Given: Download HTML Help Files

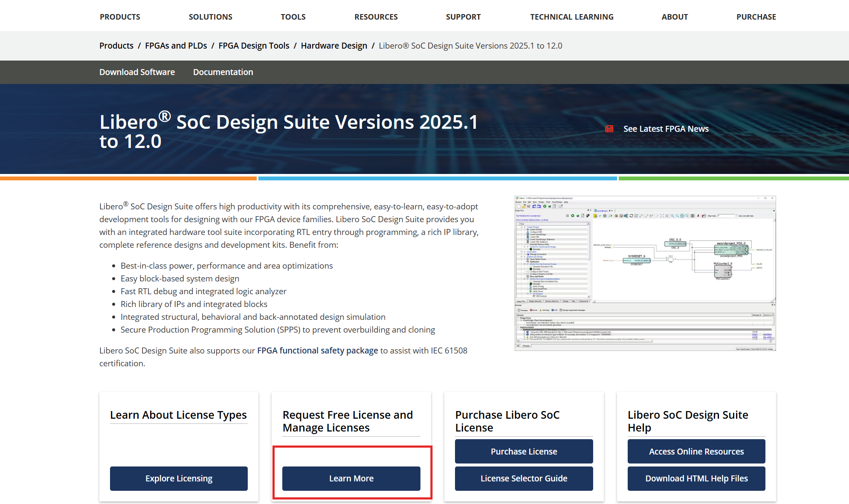Looking at the screenshot, I should point(696,478).
